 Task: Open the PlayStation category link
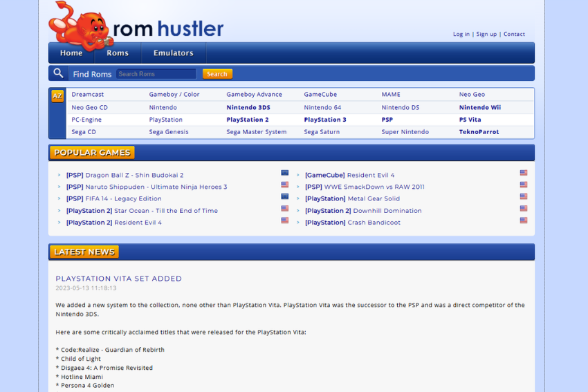[166, 120]
